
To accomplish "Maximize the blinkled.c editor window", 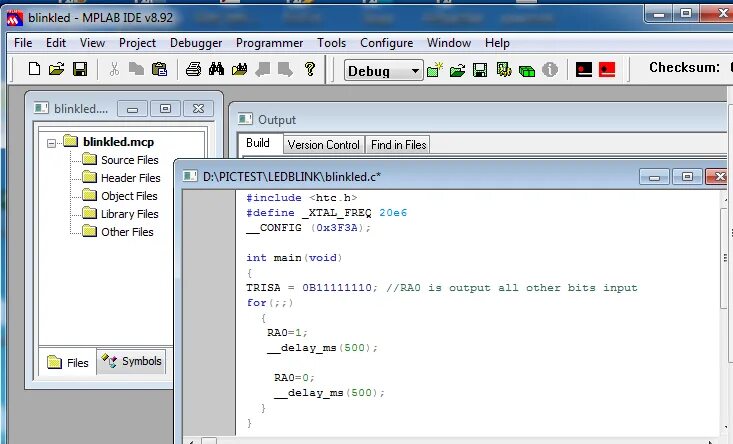I will tap(687, 177).
